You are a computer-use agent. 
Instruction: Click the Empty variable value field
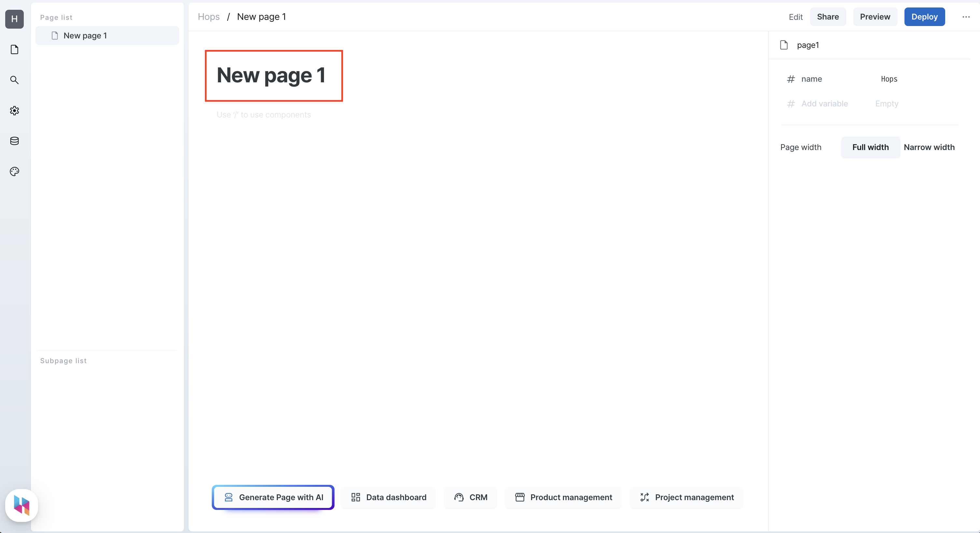pos(887,103)
